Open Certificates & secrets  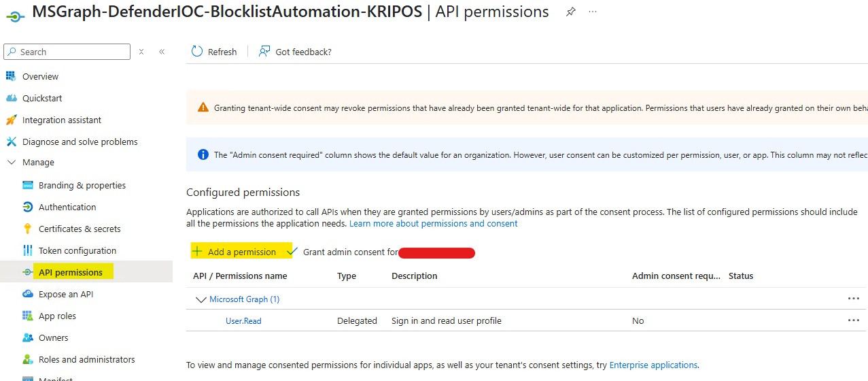point(80,229)
